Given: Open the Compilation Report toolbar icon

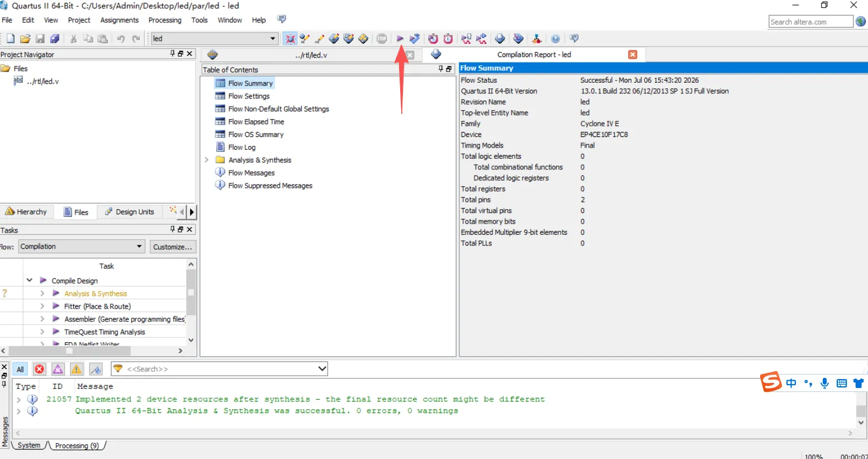Looking at the screenshot, I should pyautogui.click(x=500, y=39).
